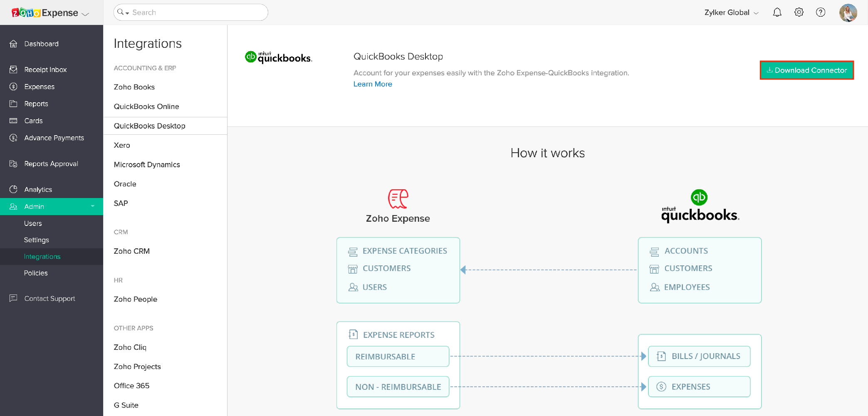Click the Download Connector button
This screenshot has height=416, width=868.
(806, 70)
